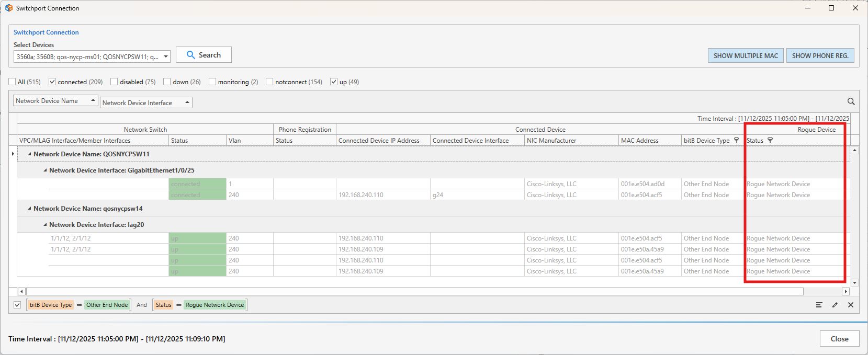This screenshot has width=868, height=355.
Task: Click the pencil icon to edit the filter
Action: coord(835,305)
